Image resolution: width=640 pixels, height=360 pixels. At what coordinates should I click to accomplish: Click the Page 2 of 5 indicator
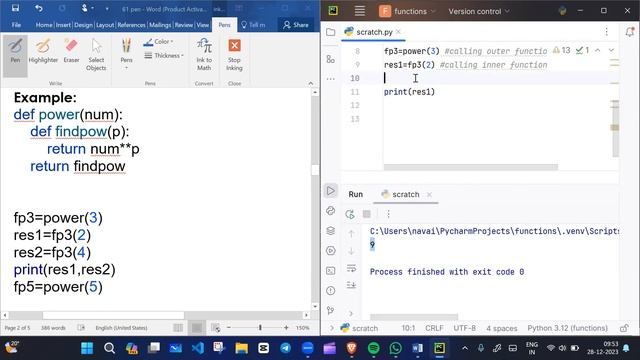[x=17, y=328]
